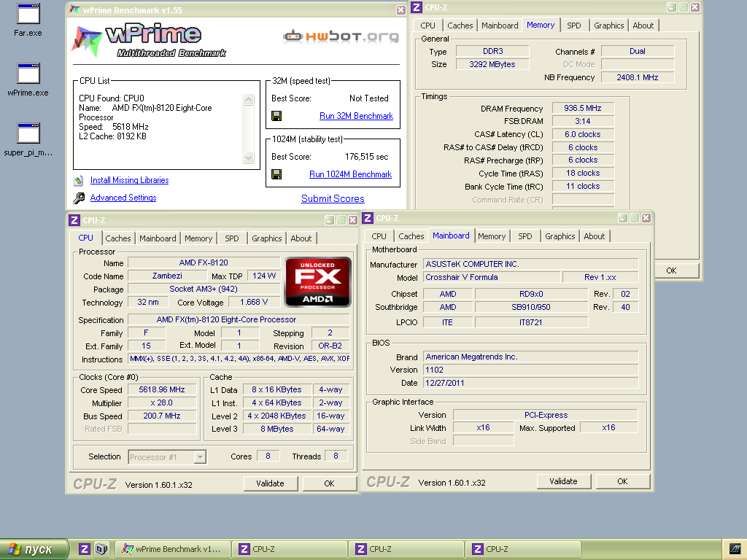747x560 pixels.
Task: Click save icon for 32M speed test
Action: click(276, 116)
